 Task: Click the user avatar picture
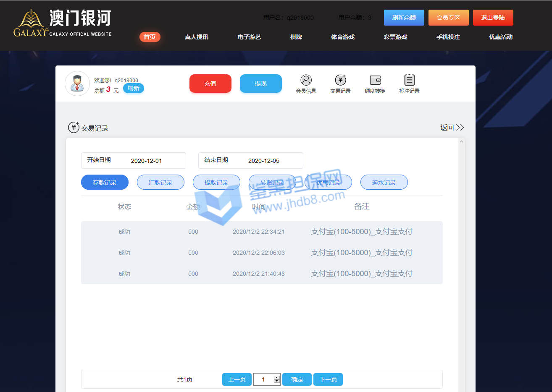pyautogui.click(x=77, y=84)
